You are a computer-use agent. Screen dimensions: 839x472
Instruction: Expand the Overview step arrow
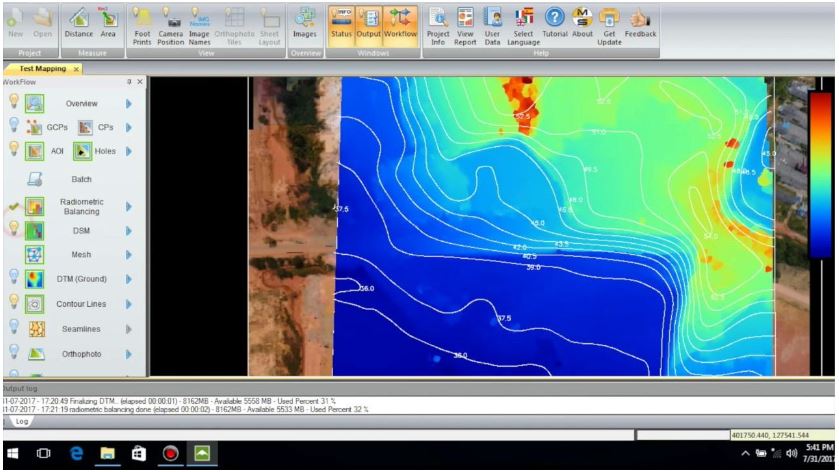(x=128, y=103)
